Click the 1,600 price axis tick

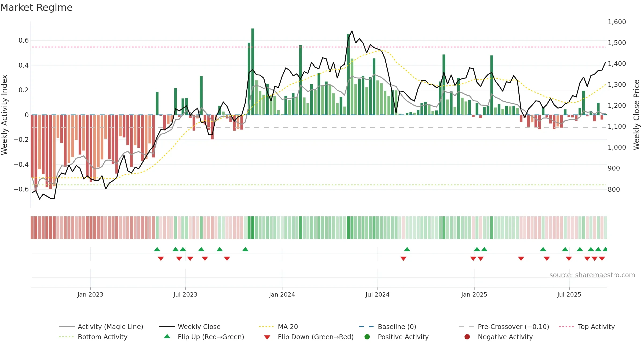pos(617,22)
